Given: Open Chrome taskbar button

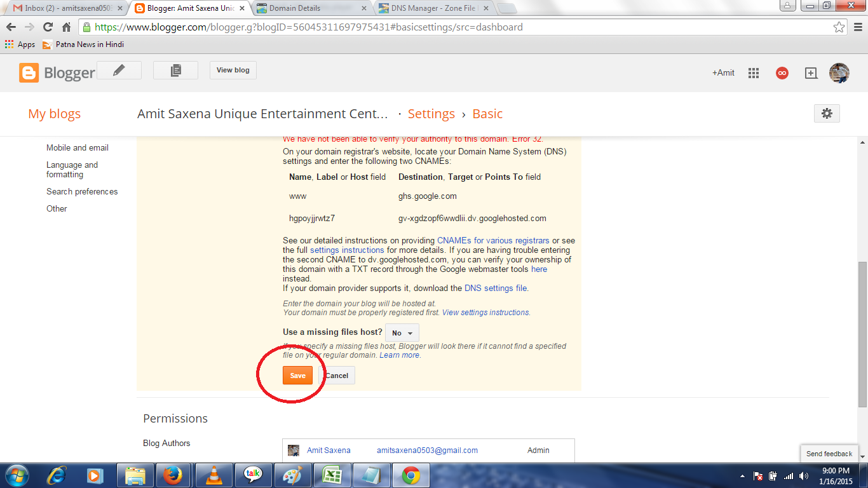Looking at the screenshot, I should [x=411, y=475].
